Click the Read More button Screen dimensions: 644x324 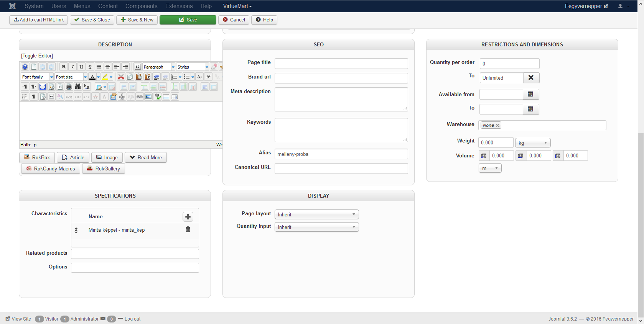coord(146,157)
